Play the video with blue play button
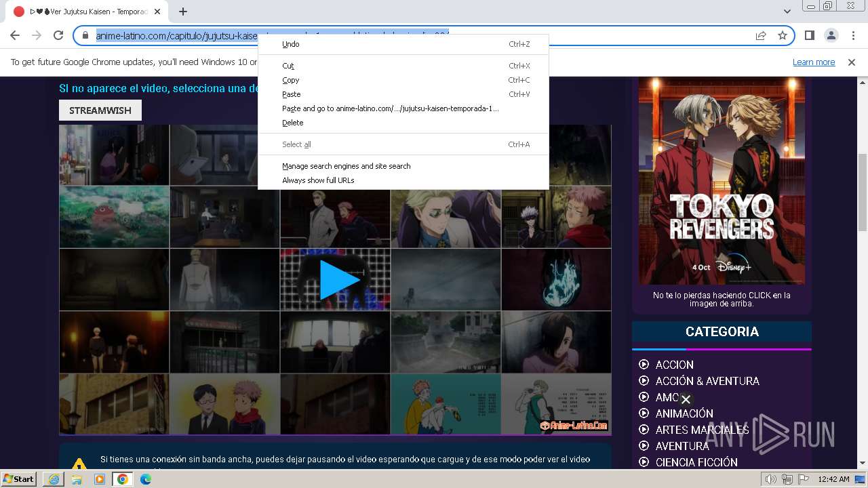Screen dimensions: 868x488 pos(339,279)
